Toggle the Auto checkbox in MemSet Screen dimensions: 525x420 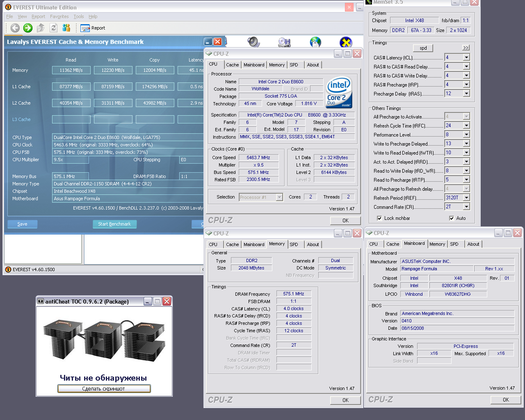[x=452, y=218]
